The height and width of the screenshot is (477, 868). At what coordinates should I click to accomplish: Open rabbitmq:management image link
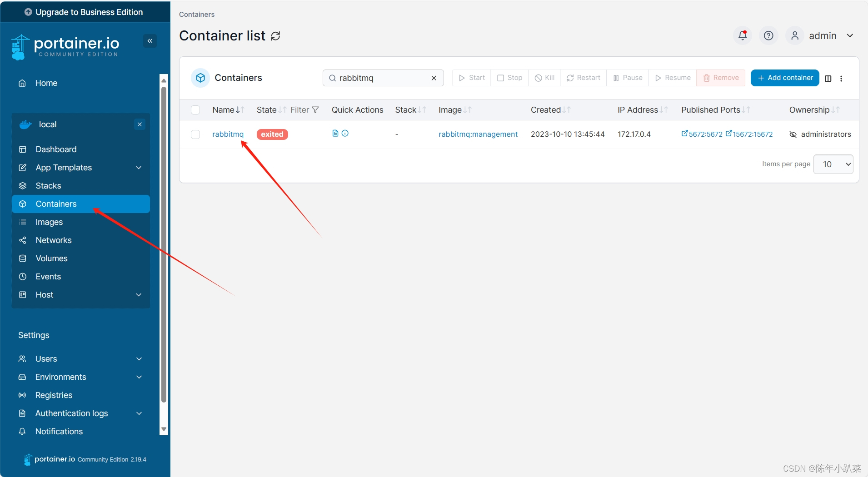[x=478, y=134]
